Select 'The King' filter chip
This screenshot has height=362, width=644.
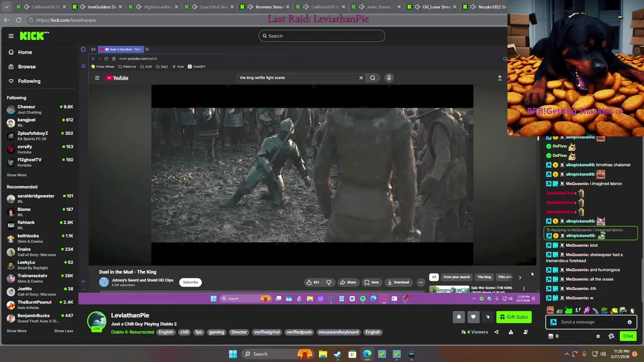pyautogui.click(x=484, y=277)
